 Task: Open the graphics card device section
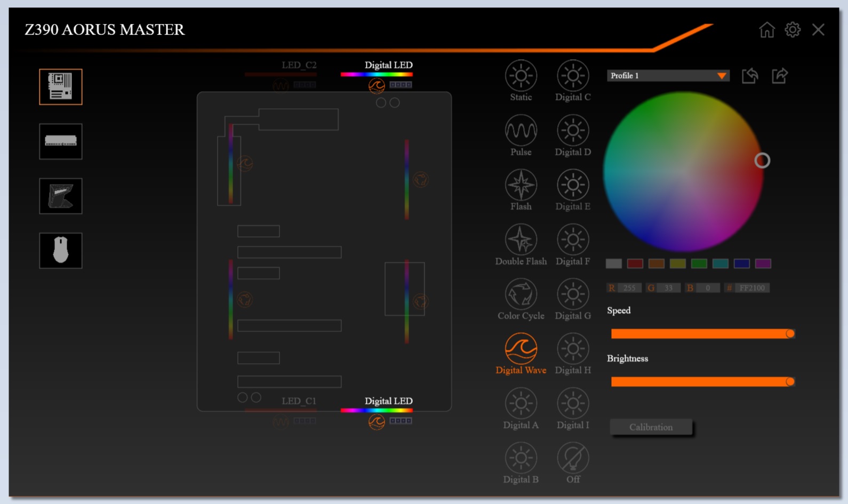[61, 196]
